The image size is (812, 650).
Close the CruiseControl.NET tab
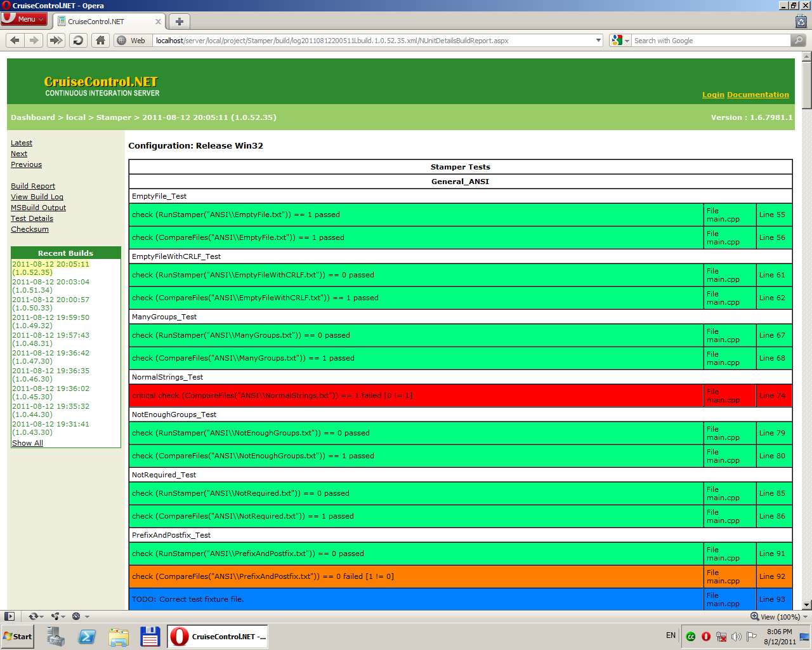click(x=158, y=22)
